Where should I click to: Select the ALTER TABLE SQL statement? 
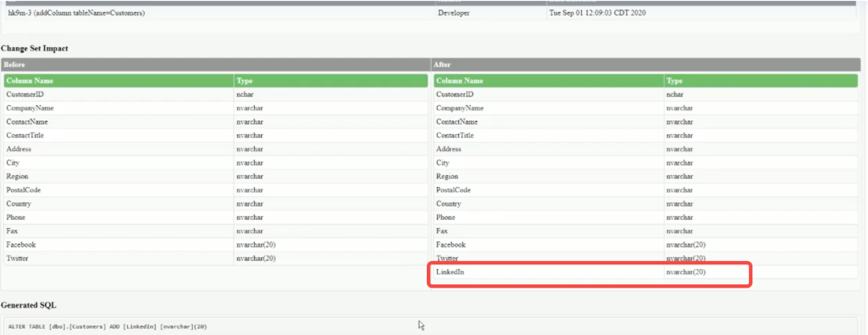coord(108,327)
